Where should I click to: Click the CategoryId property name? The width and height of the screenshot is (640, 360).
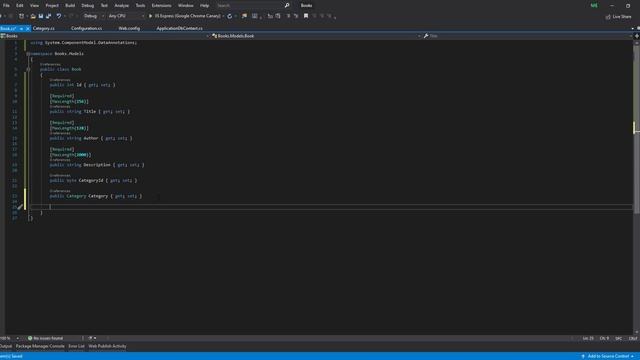pyautogui.click(x=91, y=180)
